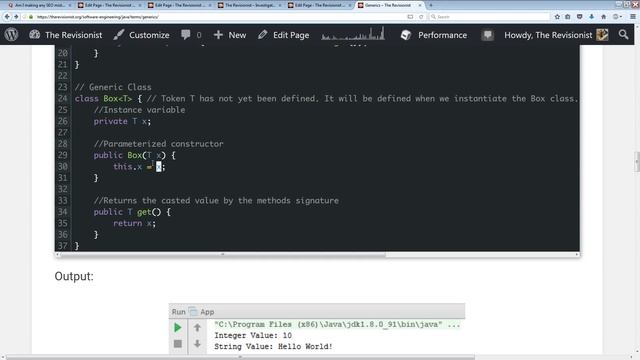Click the secure padlock icon in address bar
This screenshot has width=640, height=360.
pos(31,17)
